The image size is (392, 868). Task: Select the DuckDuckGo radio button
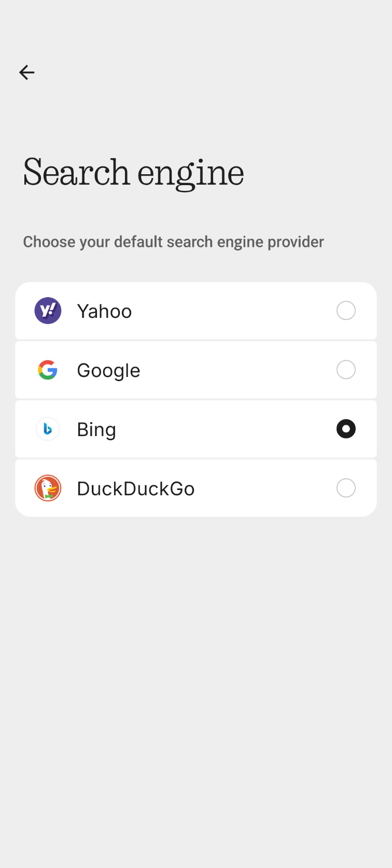pyautogui.click(x=346, y=488)
